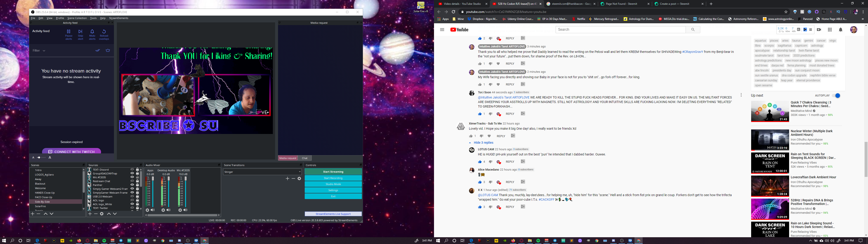Viewport: 868px width, 244px height.
Task: Toggle visibility of TEXT: Discord source
Action: click(x=132, y=169)
